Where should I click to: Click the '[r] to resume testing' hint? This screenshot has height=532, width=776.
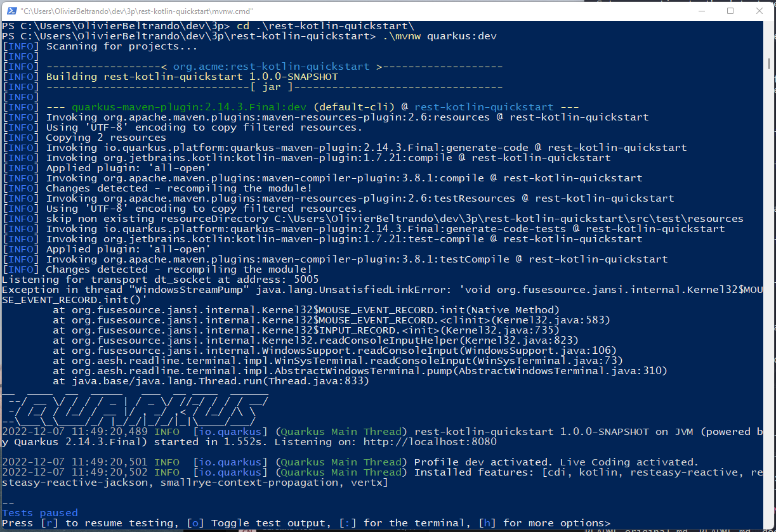click(109, 523)
